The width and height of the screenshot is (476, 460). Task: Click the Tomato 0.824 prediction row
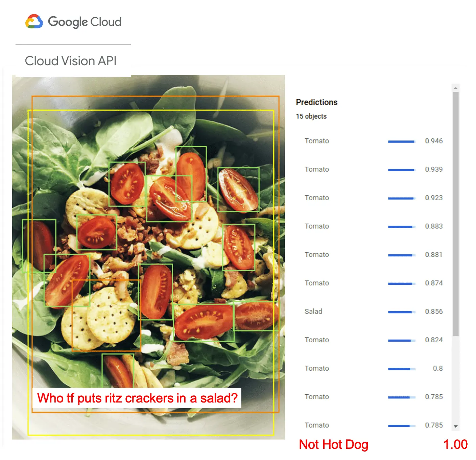pyautogui.click(x=373, y=340)
